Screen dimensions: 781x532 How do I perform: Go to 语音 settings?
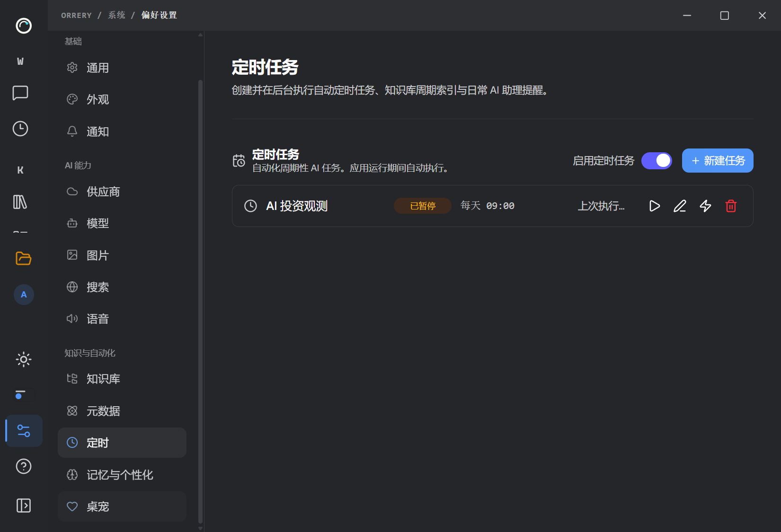(122, 319)
